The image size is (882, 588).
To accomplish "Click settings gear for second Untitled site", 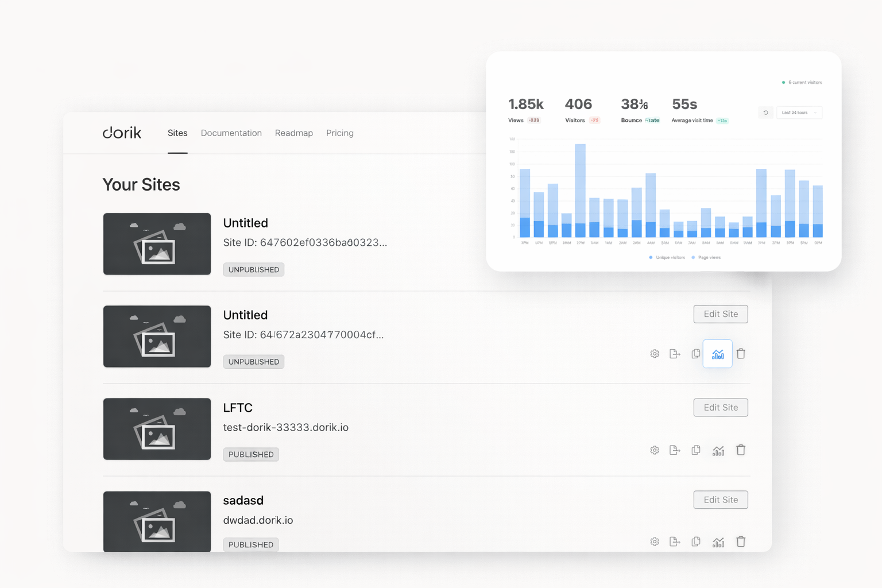I will (655, 354).
